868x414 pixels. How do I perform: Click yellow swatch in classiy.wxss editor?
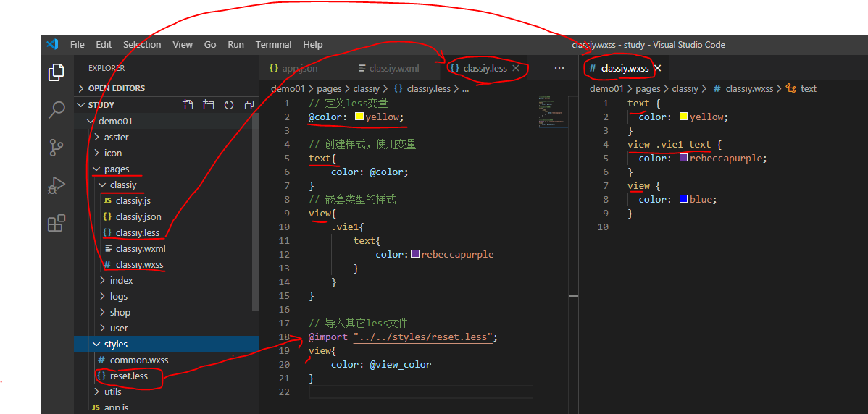[684, 117]
